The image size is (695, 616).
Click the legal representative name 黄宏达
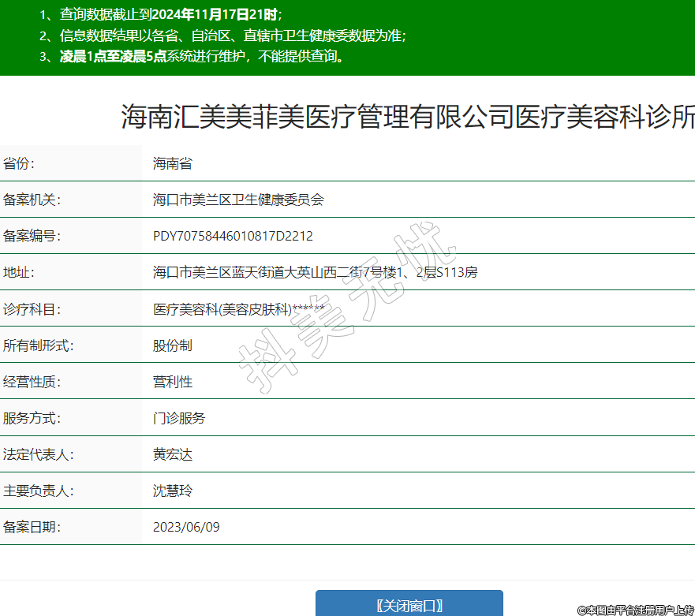(x=173, y=454)
